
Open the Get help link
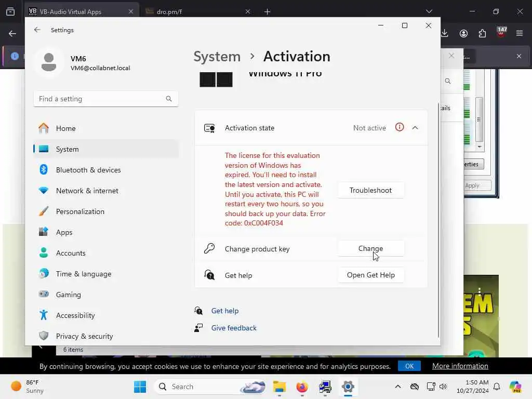(x=224, y=311)
